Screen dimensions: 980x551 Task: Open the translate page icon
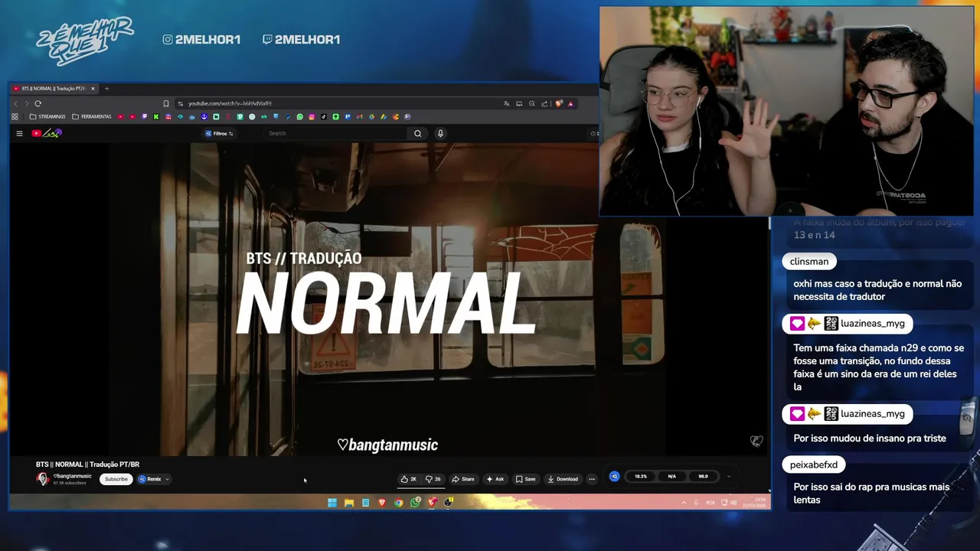[x=506, y=103]
